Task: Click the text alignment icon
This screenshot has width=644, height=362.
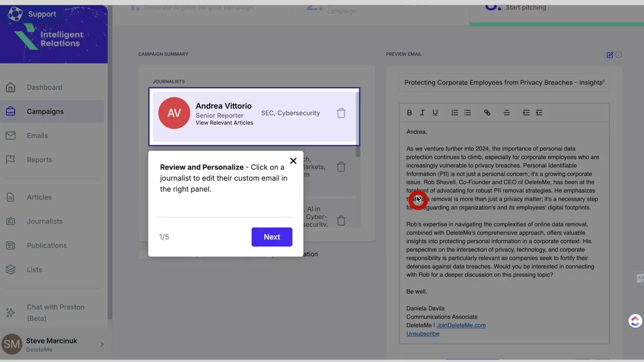Action: tap(507, 113)
